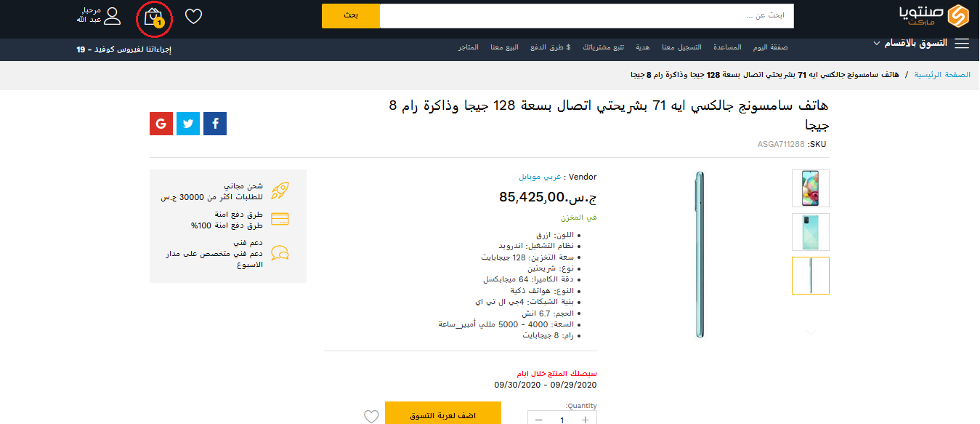Screen dimensions: 980x424
Task: Click the free shipping rocket icon
Action: click(x=280, y=191)
